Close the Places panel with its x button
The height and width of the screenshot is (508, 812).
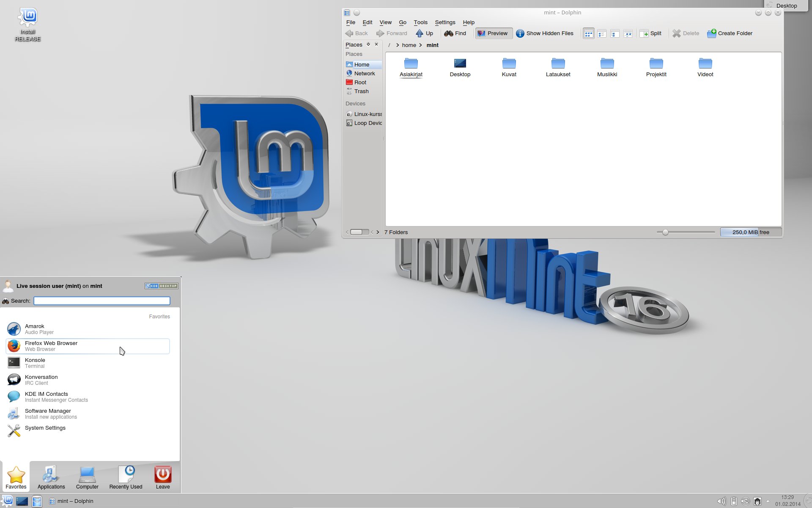(376, 44)
